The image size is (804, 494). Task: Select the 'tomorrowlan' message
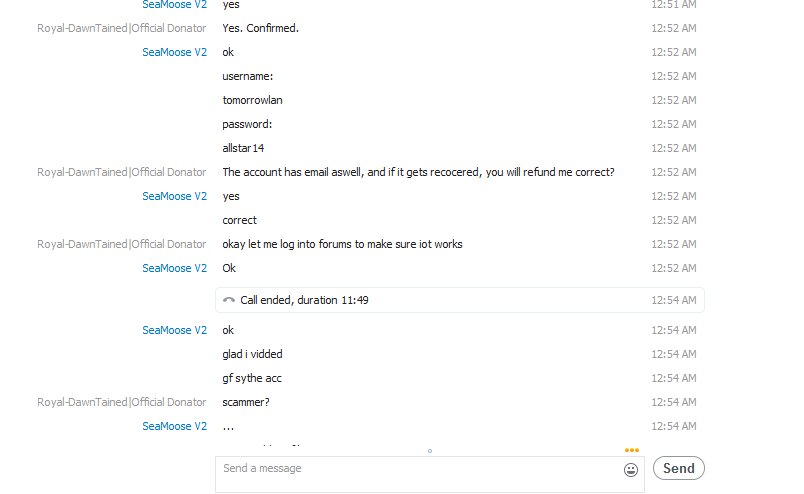(252, 100)
